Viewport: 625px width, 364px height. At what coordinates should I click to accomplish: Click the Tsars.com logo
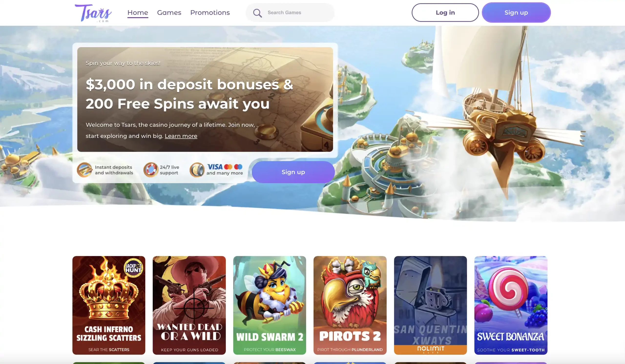(93, 13)
